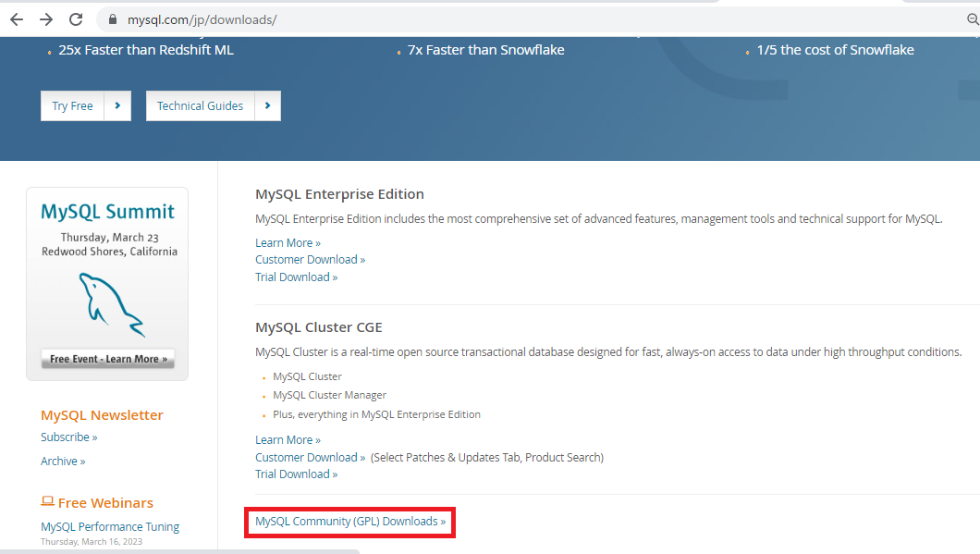Click the 'MySQL Cluster' bullet item
This screenshot has height=554, width=980.
pos(308,376)
